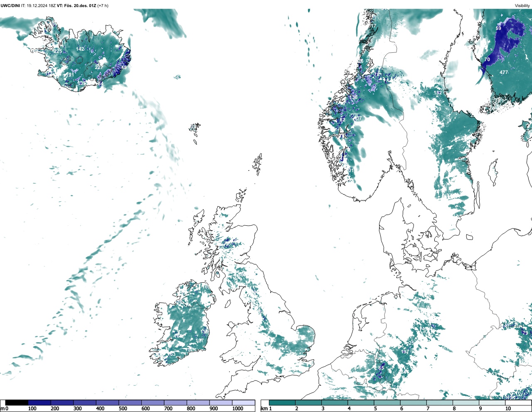
Task: Click the 'km' unit label on legend
Action: 264,409
